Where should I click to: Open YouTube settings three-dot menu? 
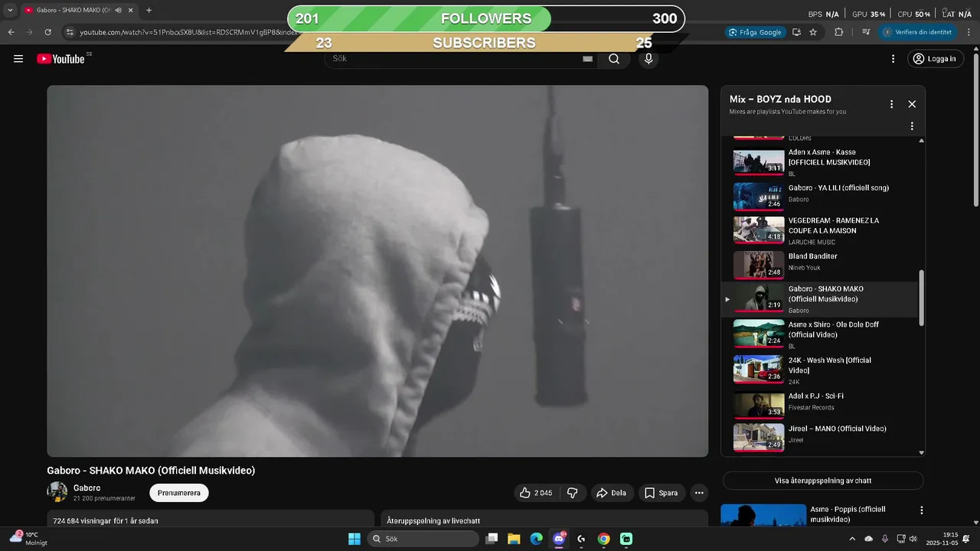tap(893, 59)
